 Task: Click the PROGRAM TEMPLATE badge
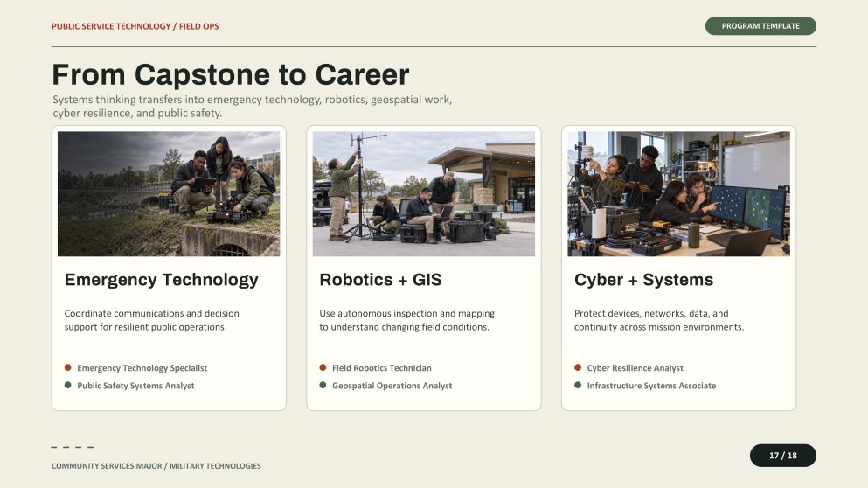pyautogui.click(x=760, y=26)
